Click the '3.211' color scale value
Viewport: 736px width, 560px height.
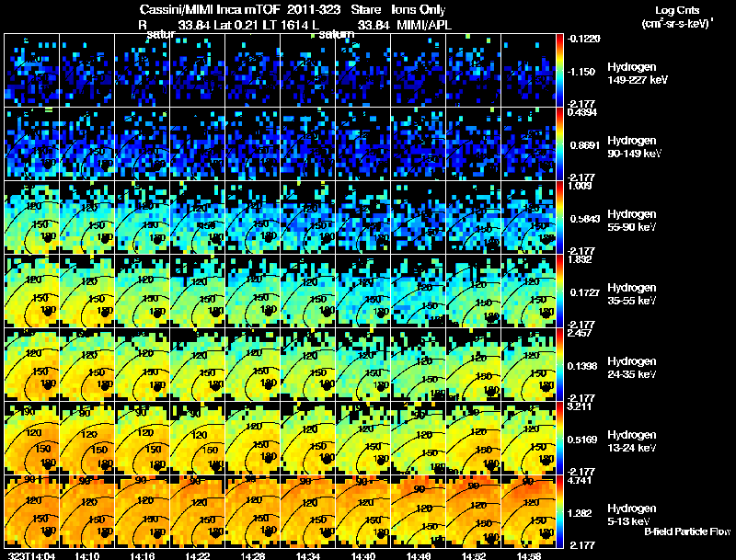pyautogui.click(x=579, y=406)
